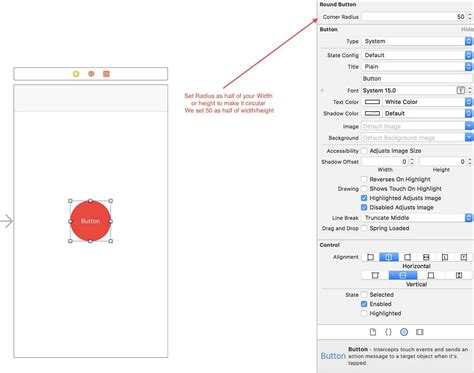Open the file template library icon
This screenshot has width=474, height=373.
click(373, 332)
